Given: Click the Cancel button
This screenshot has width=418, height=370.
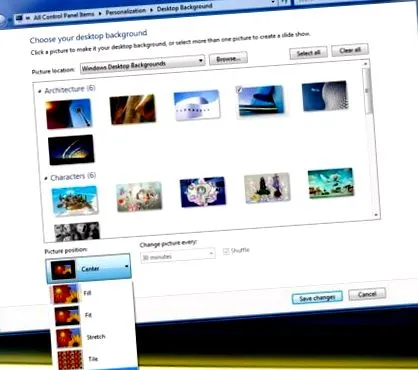Looking at the screenshot, I should pyautogui.click(x=367, y=294).
